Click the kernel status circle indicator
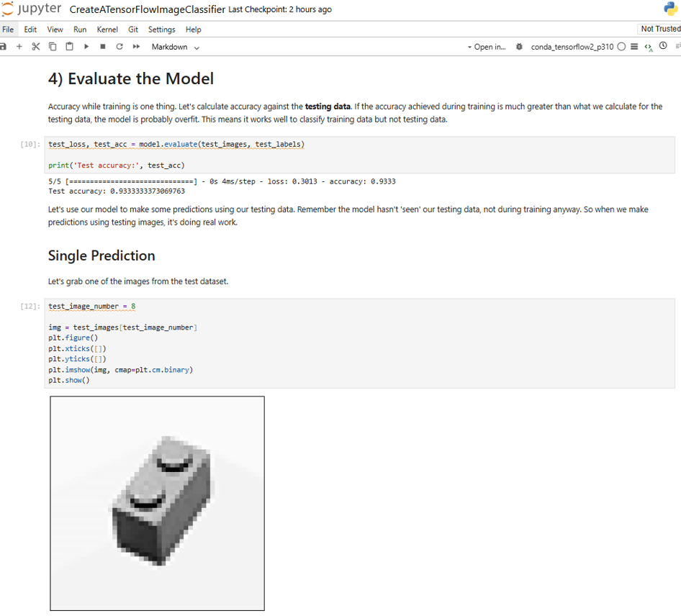This screenshot has height=616, width=681. [621, 47]
